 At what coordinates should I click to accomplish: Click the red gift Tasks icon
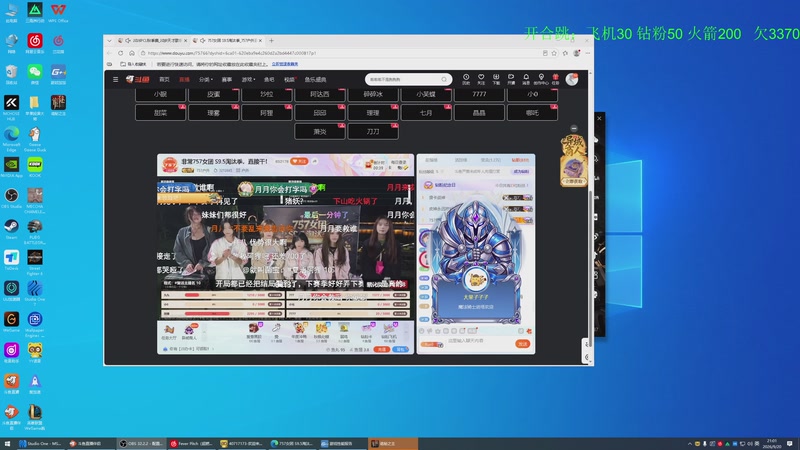pyautogui.click(x=555, y=79)
